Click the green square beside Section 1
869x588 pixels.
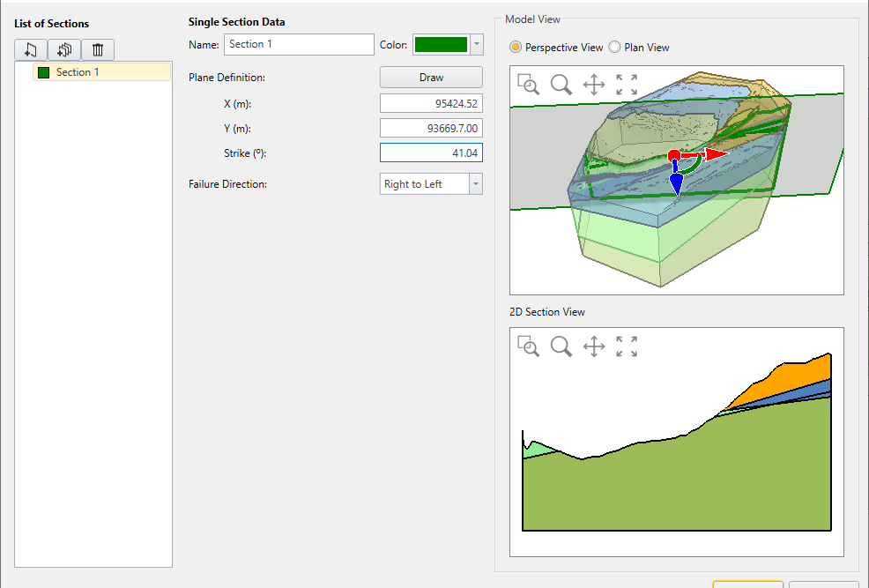44,72
